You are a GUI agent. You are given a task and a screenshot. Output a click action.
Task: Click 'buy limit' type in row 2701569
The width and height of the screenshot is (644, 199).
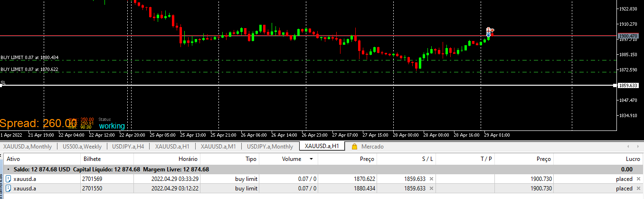[x=246, y=179]
